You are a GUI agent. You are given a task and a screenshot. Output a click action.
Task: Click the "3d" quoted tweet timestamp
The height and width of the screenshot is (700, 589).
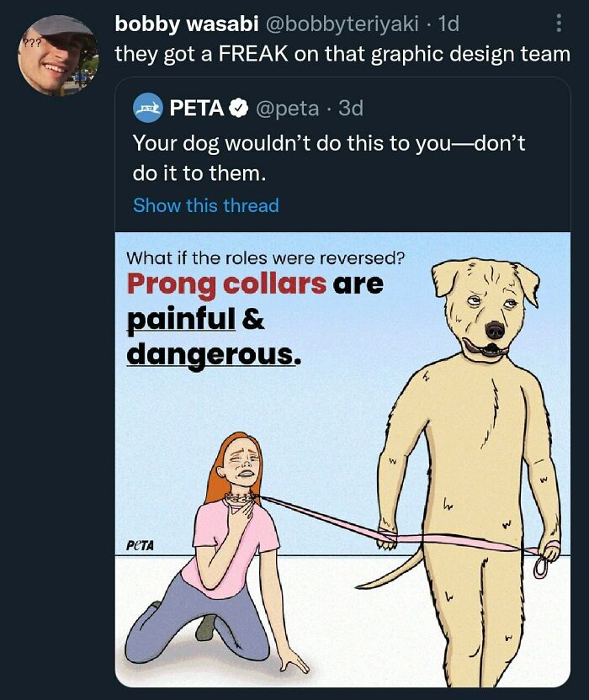tap(350, 108)
